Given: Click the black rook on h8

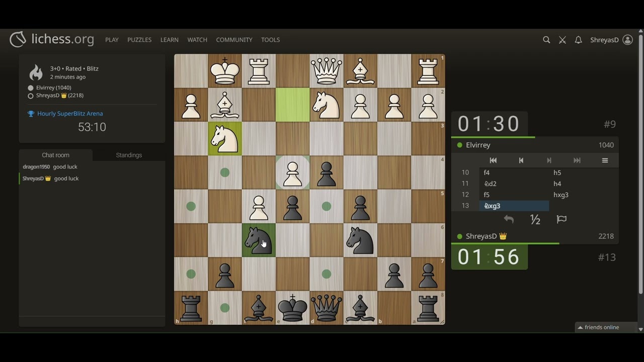Looking at the screenshot, I should (191, 308).
